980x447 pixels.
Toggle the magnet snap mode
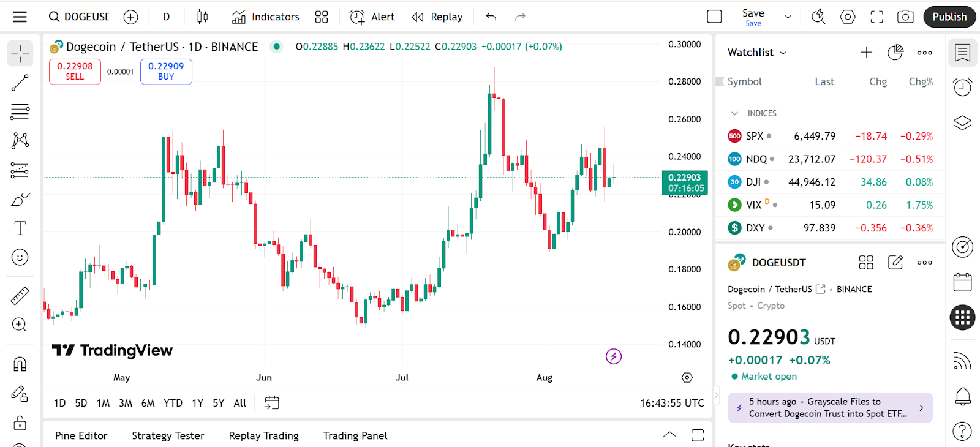20,364
